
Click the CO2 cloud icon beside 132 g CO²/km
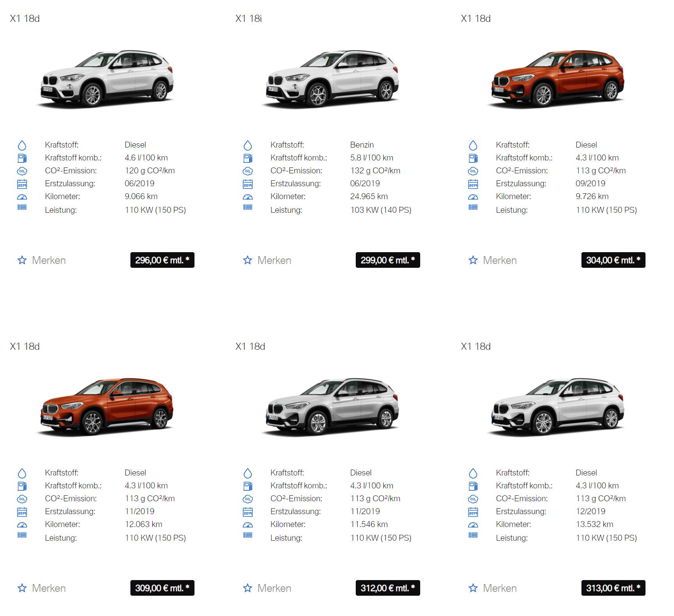point(248,171)
